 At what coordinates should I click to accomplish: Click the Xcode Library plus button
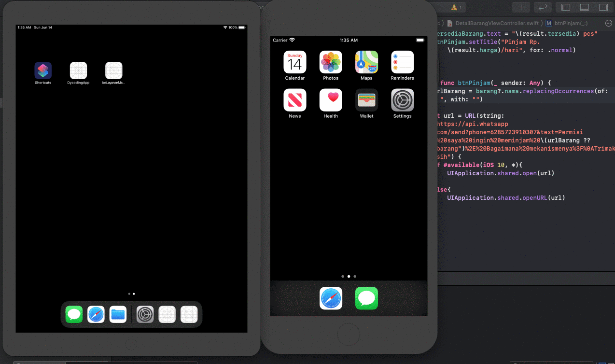[521, 7]
